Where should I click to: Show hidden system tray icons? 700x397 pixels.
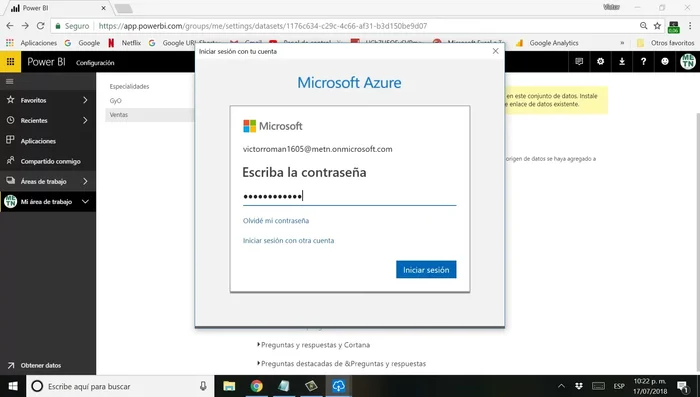click(561, 386)
